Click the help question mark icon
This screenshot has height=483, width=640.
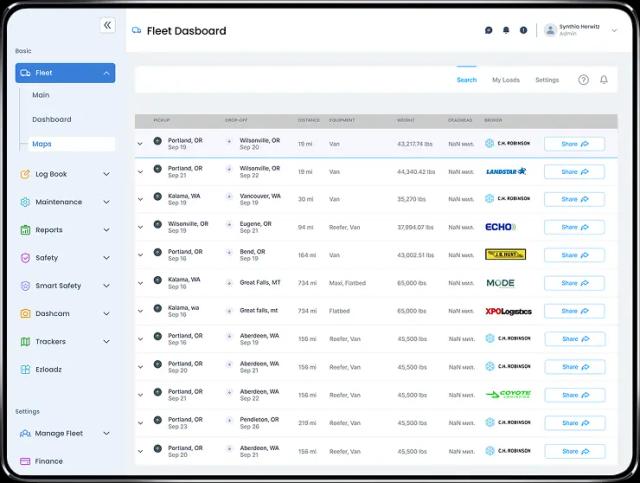point(583,80)
